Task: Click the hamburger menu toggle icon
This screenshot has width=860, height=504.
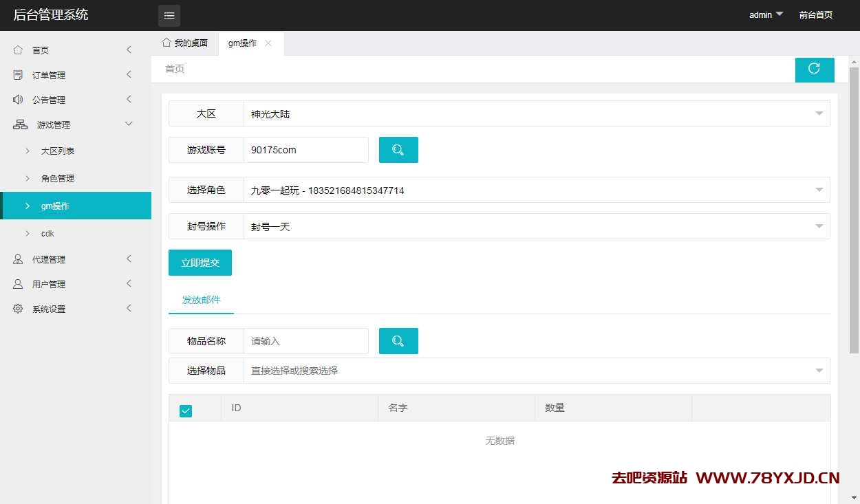Action: (x=169, y=15)
